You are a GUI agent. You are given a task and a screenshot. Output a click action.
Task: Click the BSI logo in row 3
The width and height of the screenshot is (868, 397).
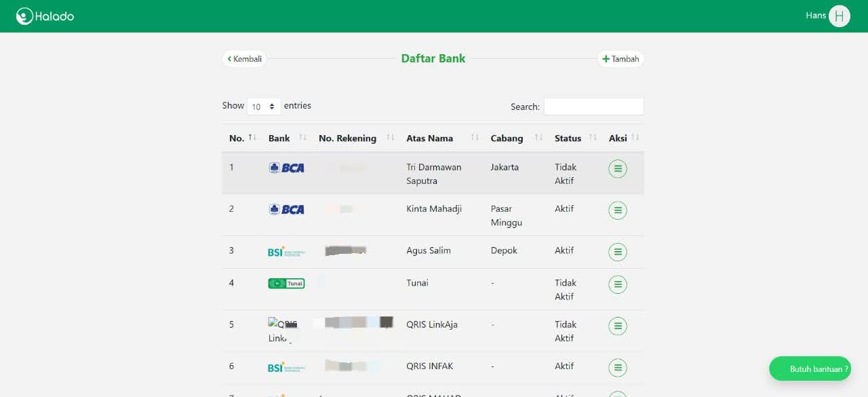click(286, 252)
